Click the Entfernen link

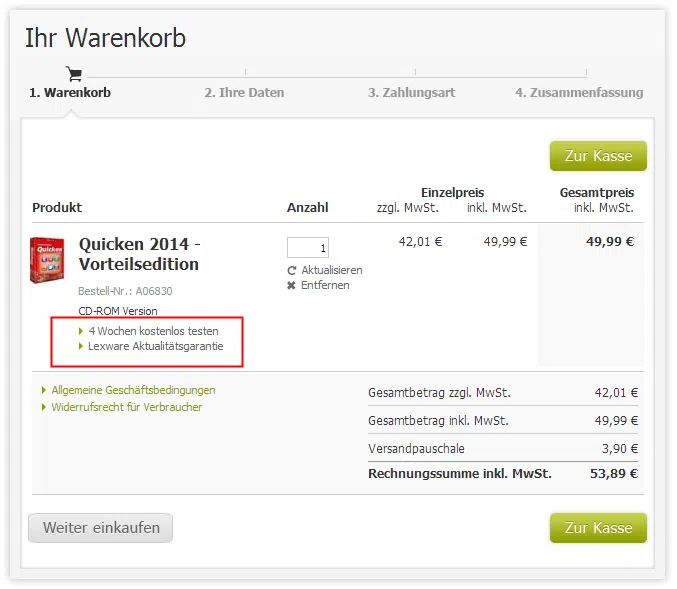point(325,285)
